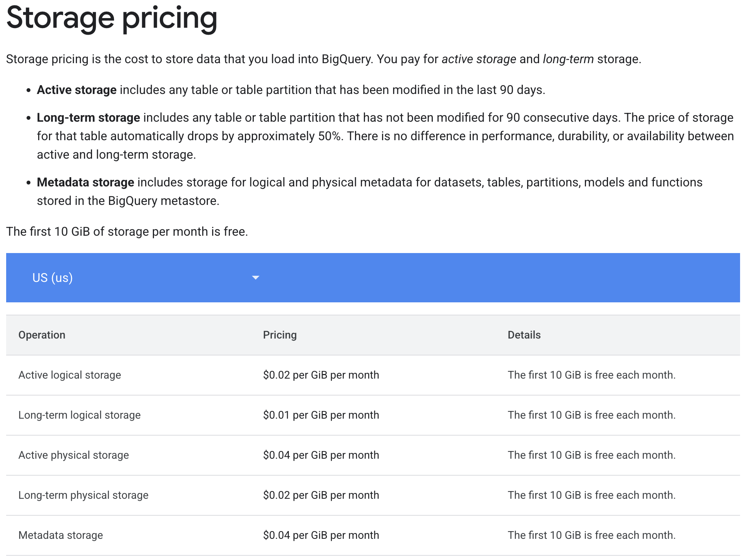Select the Metadata storage row label
Image resolution: width=747 pixels, height=560 pixels.
[x=60, y=535]
